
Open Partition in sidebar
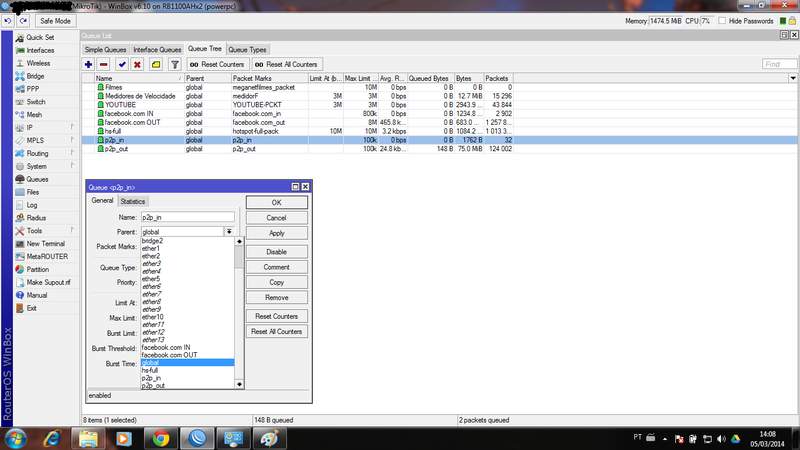coord(38,269)
